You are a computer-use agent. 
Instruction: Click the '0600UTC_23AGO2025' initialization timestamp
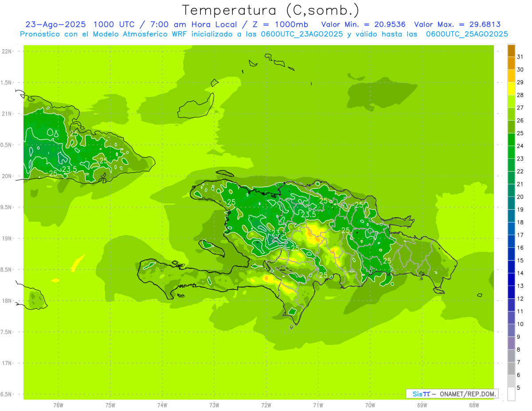point(302,34)
